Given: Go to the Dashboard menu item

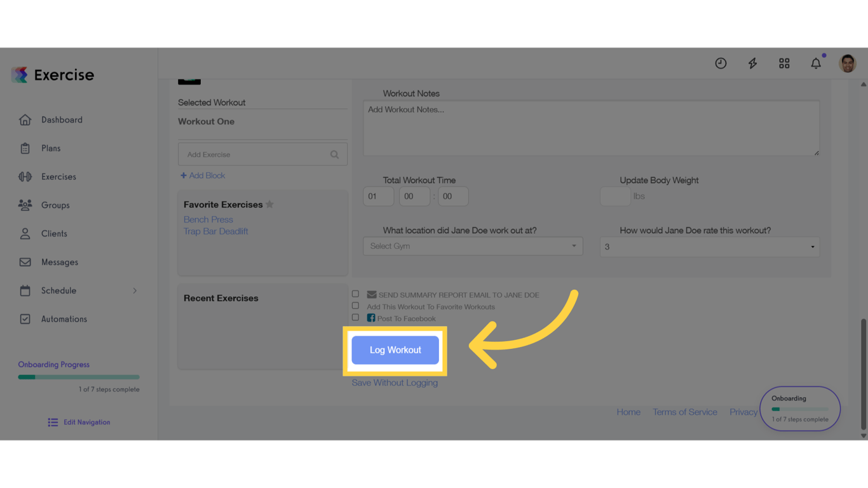Looking at the screenshot, I should coord(62,119).
